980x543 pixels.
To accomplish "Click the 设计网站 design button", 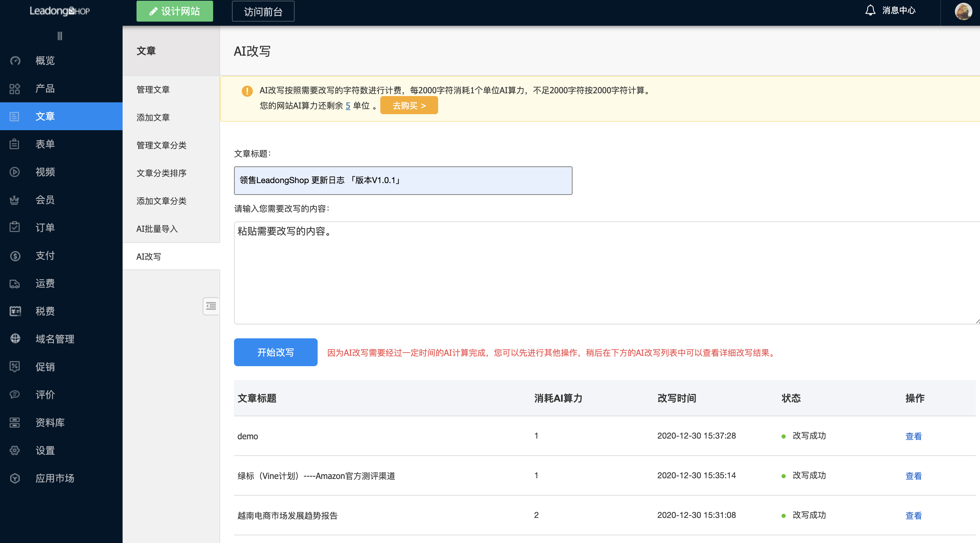I will click(x=174, y=11).
